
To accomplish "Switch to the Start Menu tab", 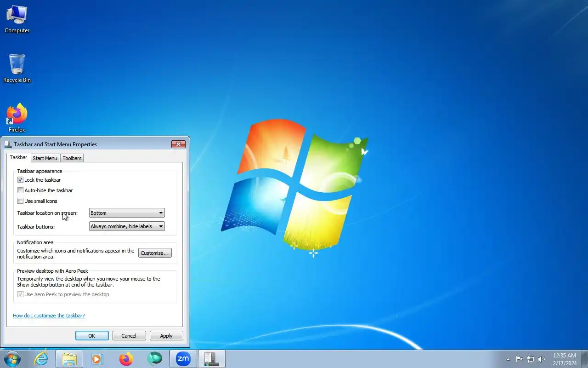I will (45, 158).
